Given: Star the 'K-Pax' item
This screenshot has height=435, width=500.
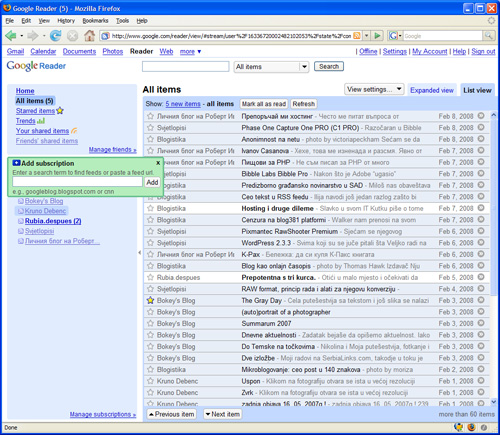Looking at the screenshot, I should pyautogui.click(x=150, y=254).
